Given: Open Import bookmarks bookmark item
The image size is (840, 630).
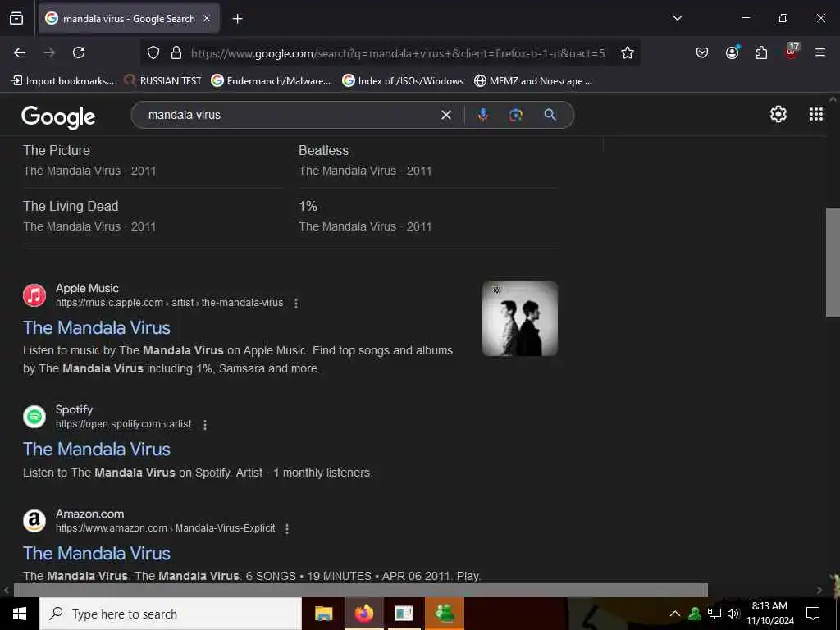Looking at the screenshot, I should [62, 81].
